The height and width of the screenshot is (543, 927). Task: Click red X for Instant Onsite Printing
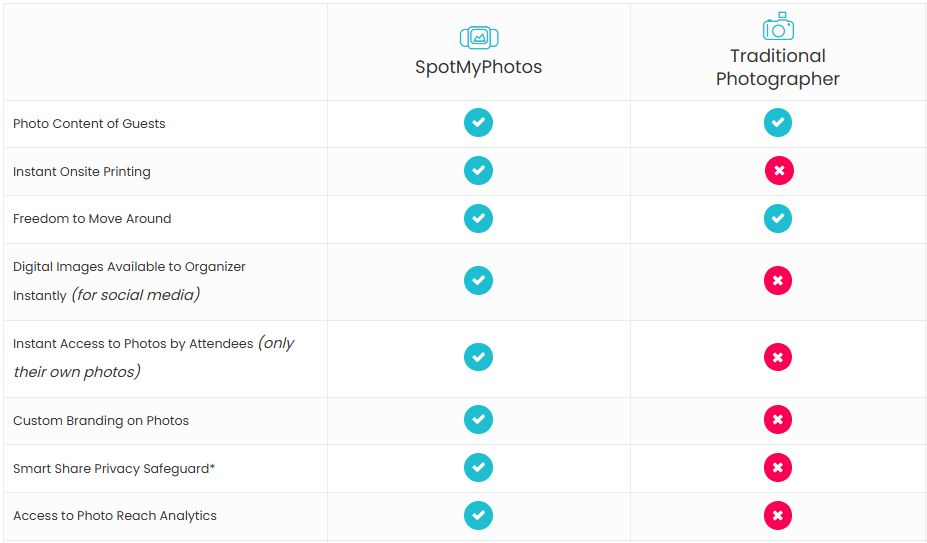779,170
